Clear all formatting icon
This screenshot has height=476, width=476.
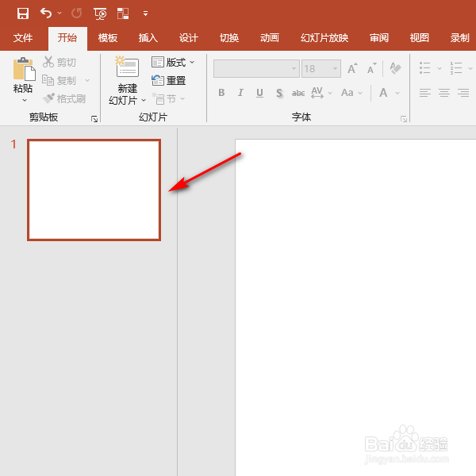click(395, 68)
